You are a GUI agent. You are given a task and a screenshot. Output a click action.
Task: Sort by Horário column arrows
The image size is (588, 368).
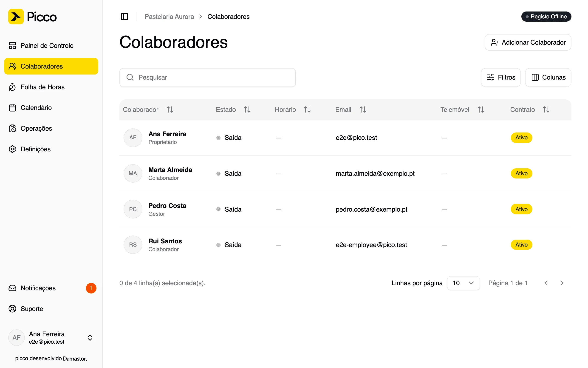307,109
